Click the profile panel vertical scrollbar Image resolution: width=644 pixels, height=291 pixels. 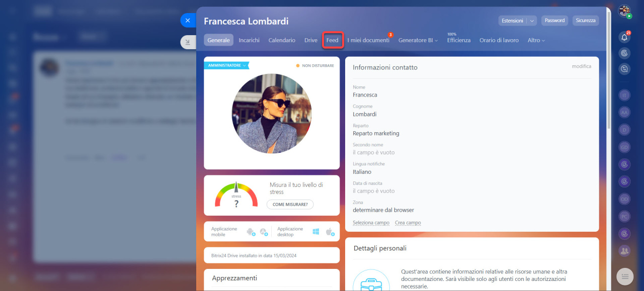click(609, 70)
